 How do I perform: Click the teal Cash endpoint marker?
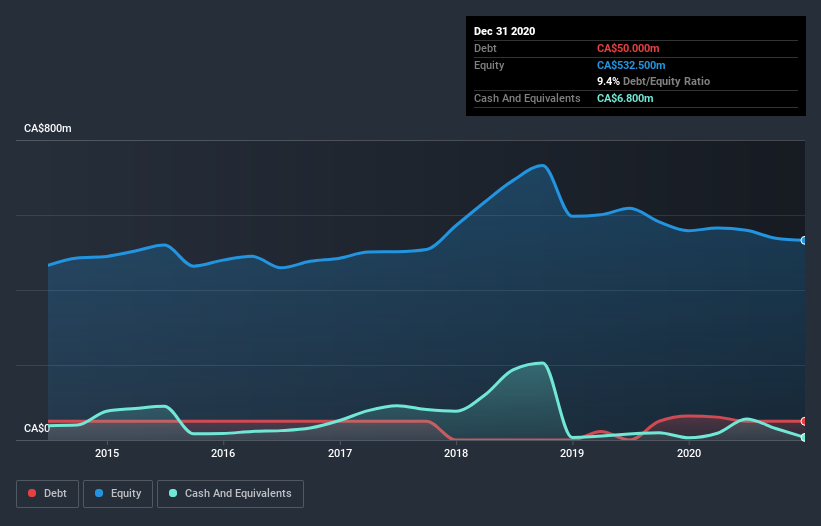[804, 437]
